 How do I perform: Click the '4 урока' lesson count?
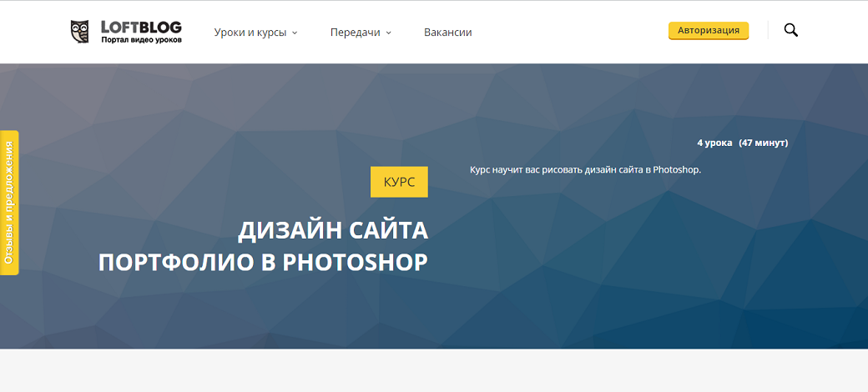[x=714, y=143]
